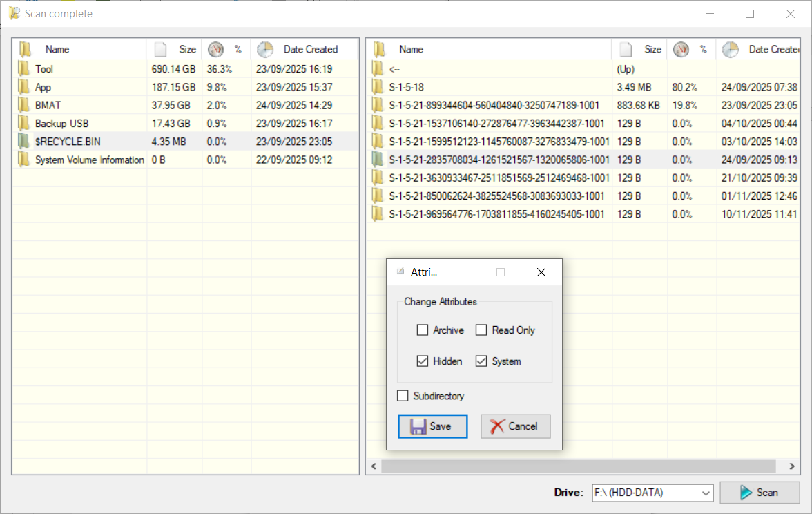This screenshot has width=812, height=514.
Task: Toggle the Subdirectory checkbox
Action: pos(403,396)
